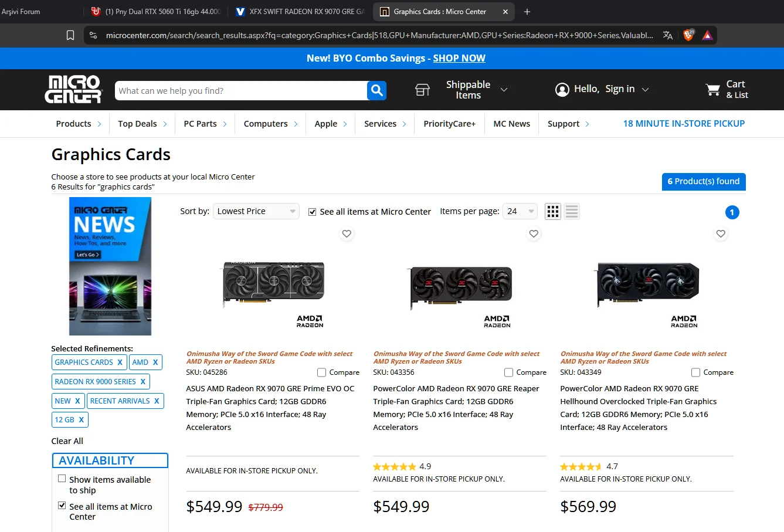
Task: Expand the Products menu
Action: point(79,124)
